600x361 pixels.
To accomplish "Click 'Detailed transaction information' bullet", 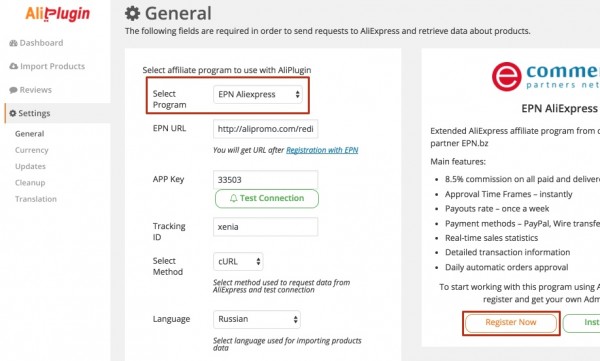I will [x=507, y=252].
